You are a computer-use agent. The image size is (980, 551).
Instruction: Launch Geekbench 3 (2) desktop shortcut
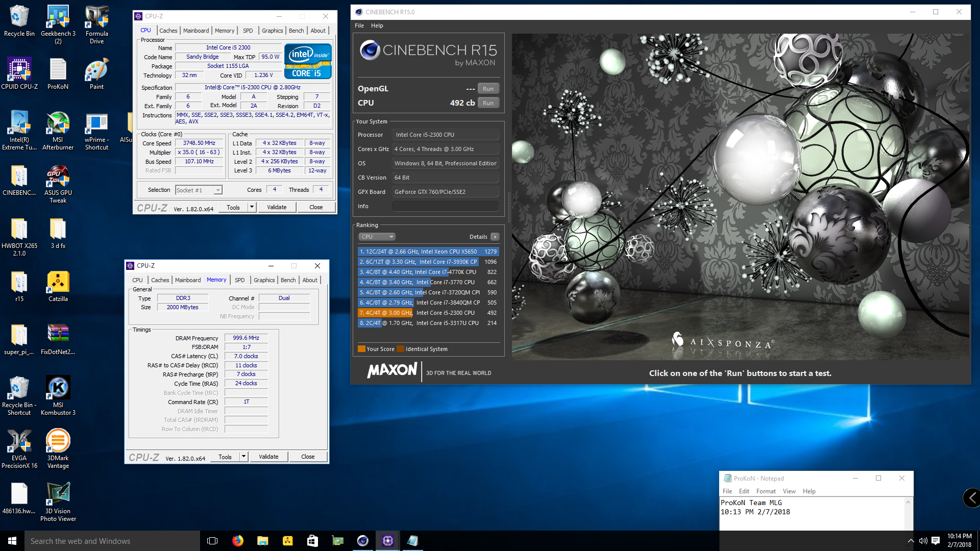[x=58, y=24]
